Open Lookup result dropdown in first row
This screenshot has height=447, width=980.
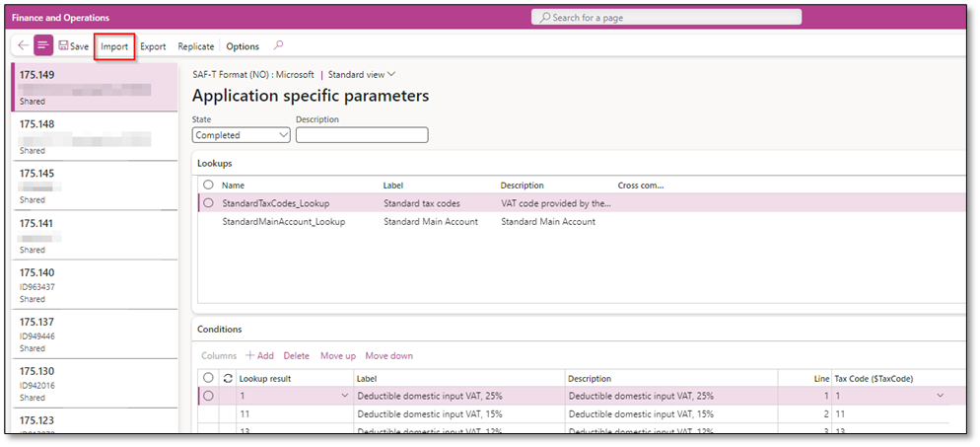coord(344,396)
